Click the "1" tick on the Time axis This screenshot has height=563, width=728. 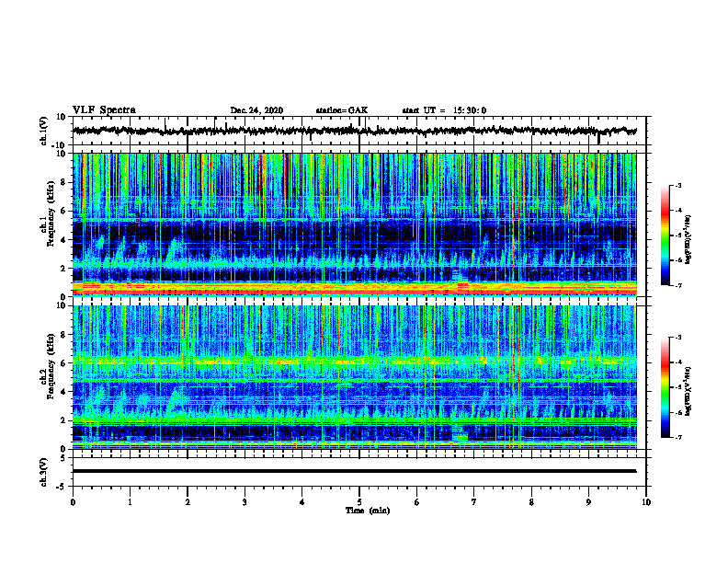(x=130, y=502)
